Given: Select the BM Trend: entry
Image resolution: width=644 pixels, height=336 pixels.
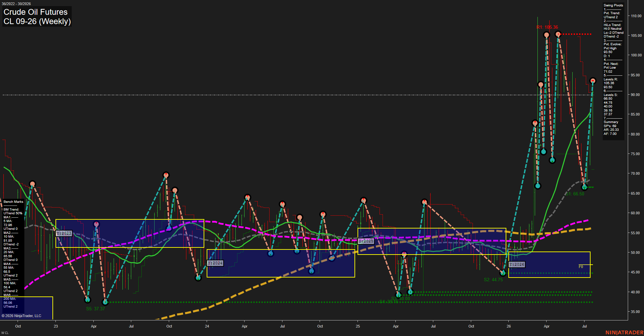Looking at the screenshot, I should click(x=11, y=210).
